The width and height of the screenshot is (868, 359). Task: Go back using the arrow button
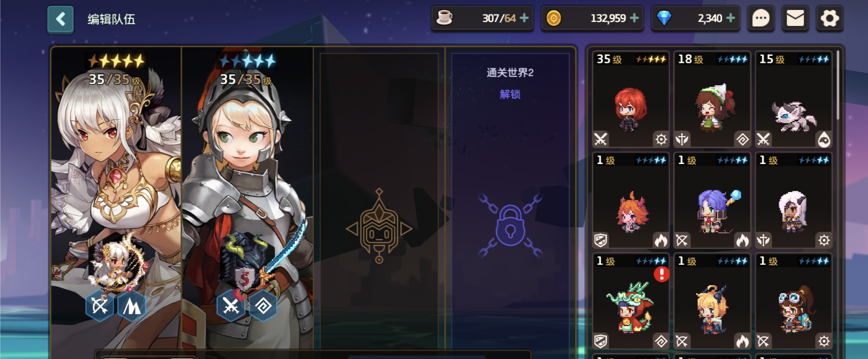(x=60, y=19)
